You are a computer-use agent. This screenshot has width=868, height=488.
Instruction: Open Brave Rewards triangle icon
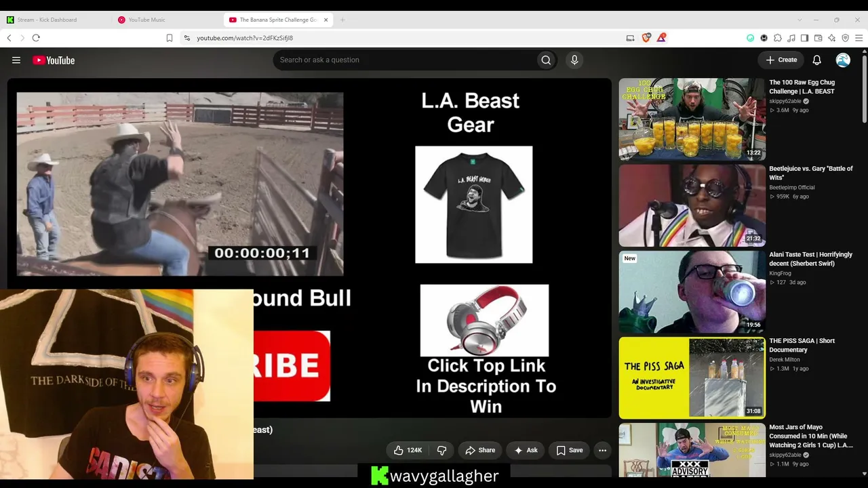[x=661, y=38]
